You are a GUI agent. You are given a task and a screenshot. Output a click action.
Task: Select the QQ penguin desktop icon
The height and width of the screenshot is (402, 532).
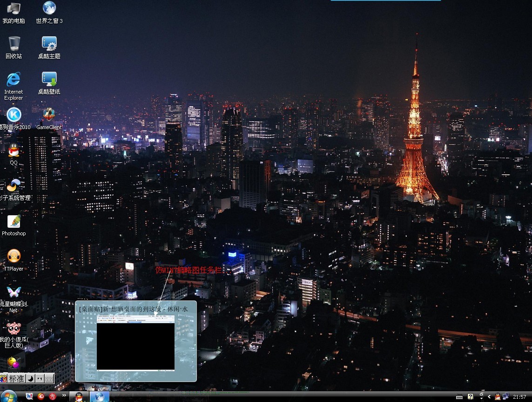13,154
